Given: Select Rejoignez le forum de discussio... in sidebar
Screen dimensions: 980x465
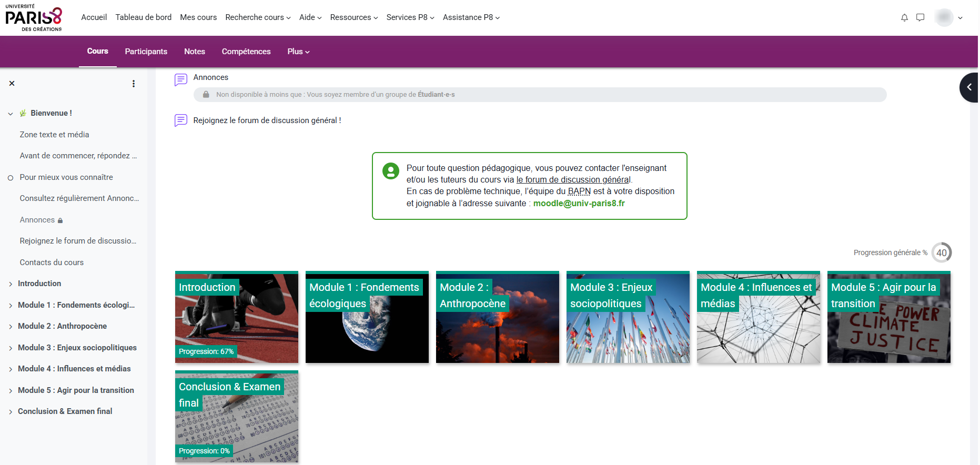Looking at the screenshot, I should (x=78, y=241).
